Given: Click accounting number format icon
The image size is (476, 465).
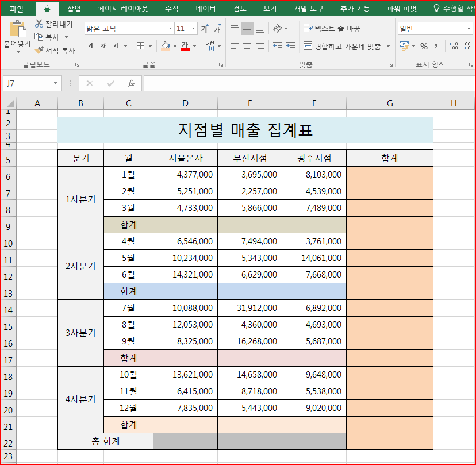Looking at the screenshot, I should (404, 46).
